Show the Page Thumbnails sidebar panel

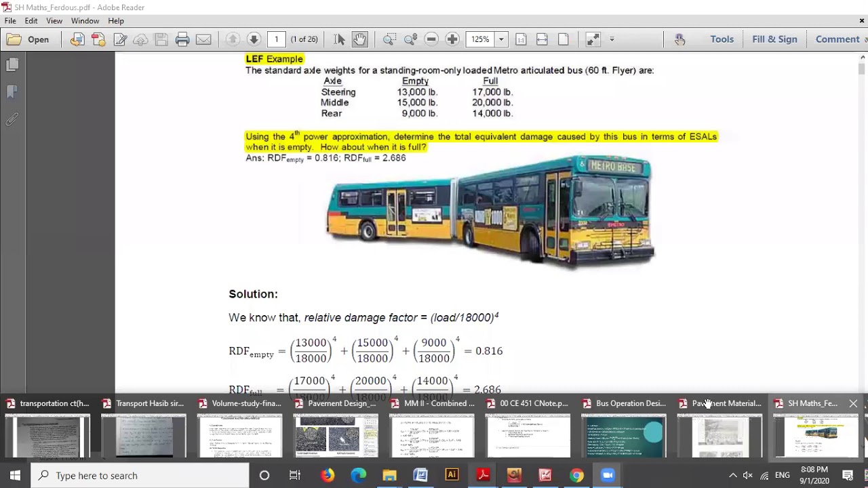point(12,64)
